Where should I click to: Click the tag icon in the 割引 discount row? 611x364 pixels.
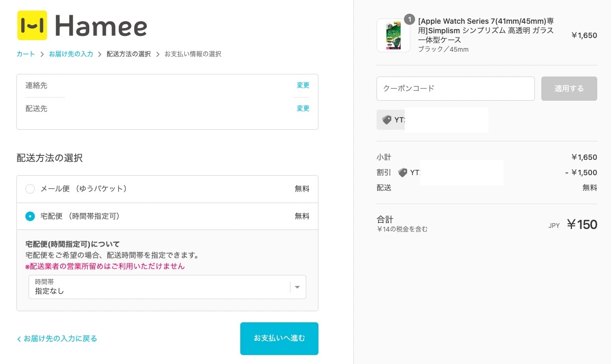403,173
